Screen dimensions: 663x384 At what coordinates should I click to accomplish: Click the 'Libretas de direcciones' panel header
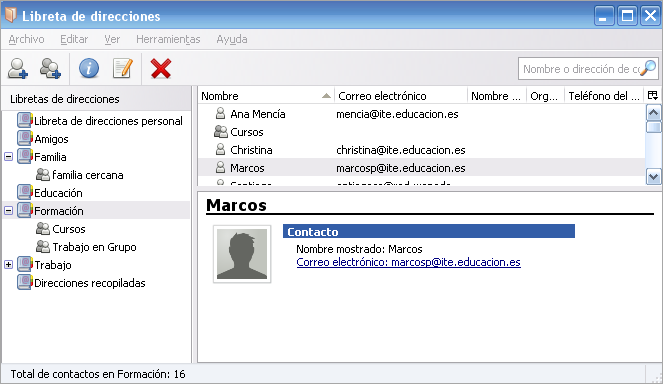pyautogui.click(x=96, y=99)
